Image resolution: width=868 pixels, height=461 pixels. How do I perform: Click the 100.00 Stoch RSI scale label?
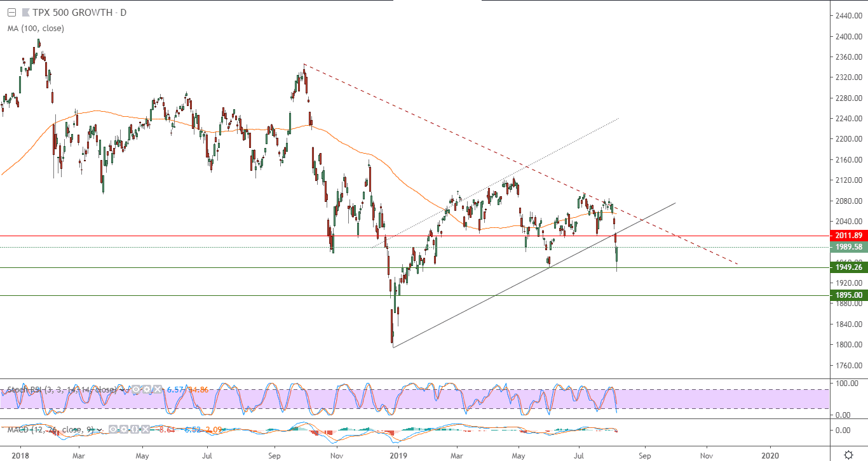(848, 384)
